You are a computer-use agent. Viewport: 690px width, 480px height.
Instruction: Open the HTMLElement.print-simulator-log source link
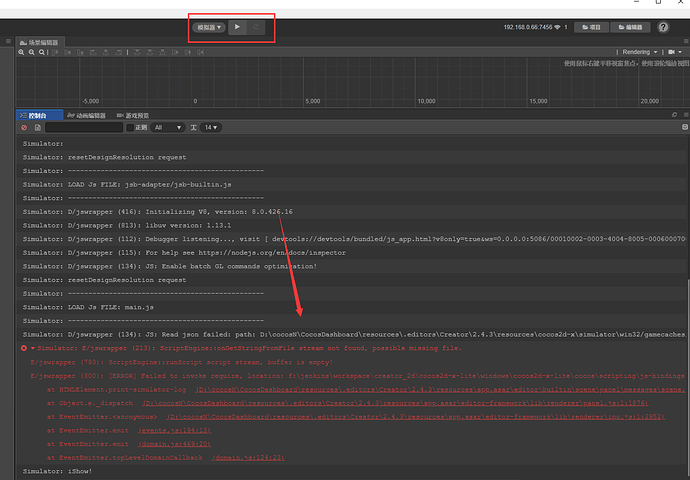point(440,389)
